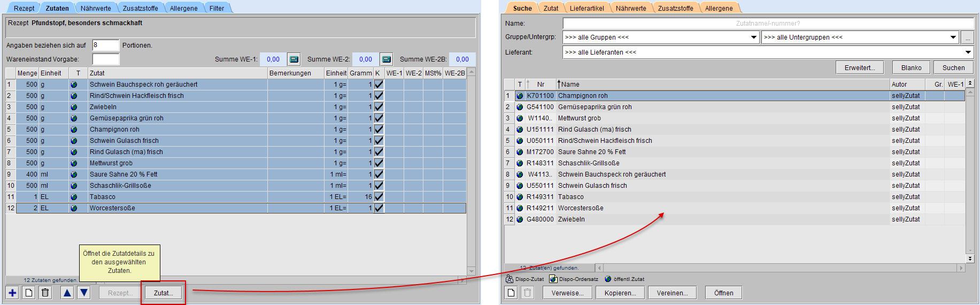Image resolution: width=980 pixels, height=305 pixels.
Task: Sort results by the Nr column header
Action: tap(541, 85)
